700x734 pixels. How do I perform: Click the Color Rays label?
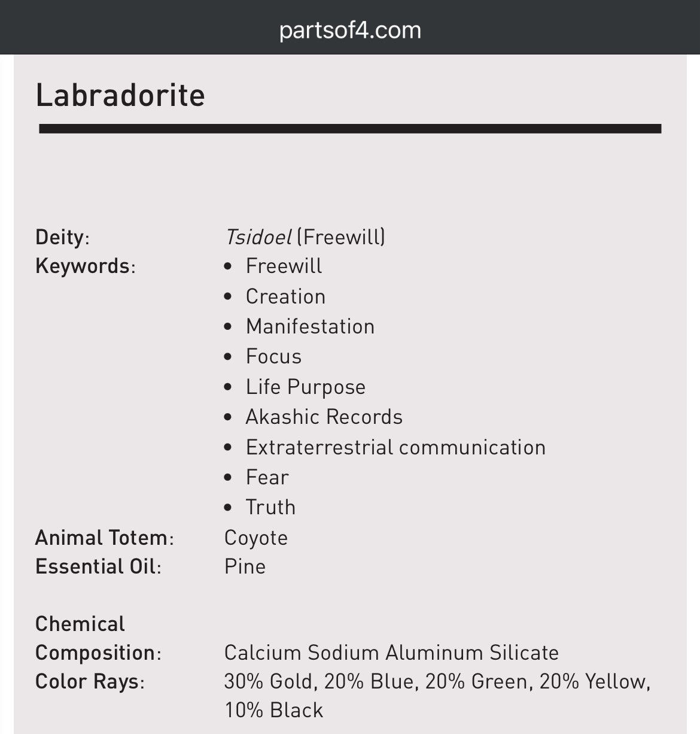coord(90,681)
